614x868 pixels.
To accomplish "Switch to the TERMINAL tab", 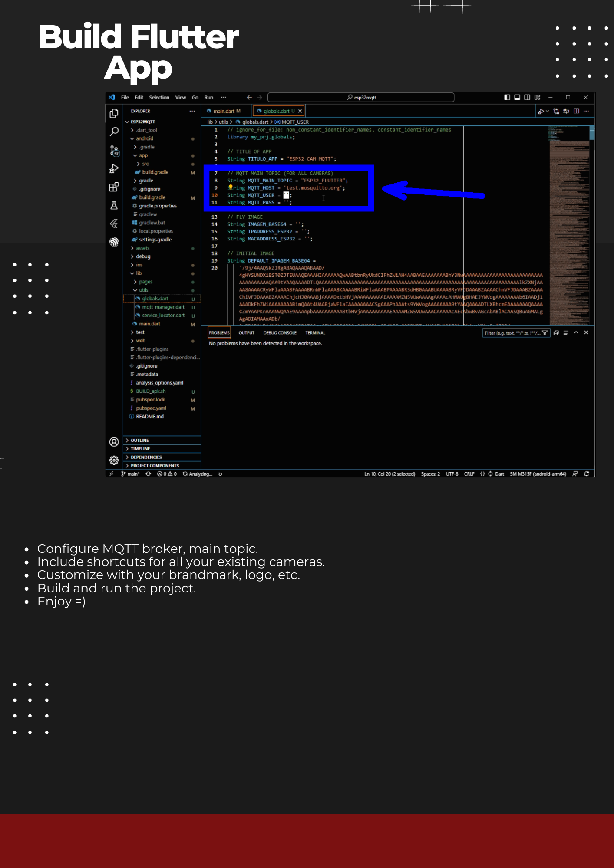I will click(315, 333).
